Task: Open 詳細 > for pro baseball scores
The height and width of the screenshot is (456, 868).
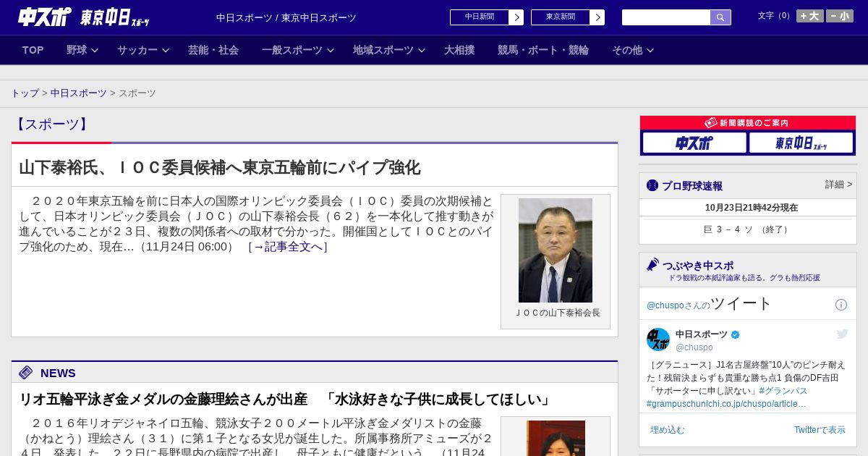Action: 838,185
